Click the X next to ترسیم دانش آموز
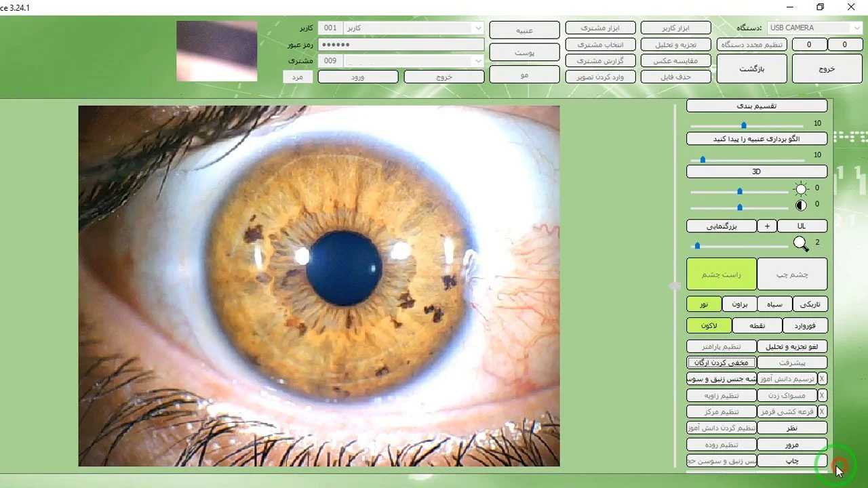 [x=823, y=379]
